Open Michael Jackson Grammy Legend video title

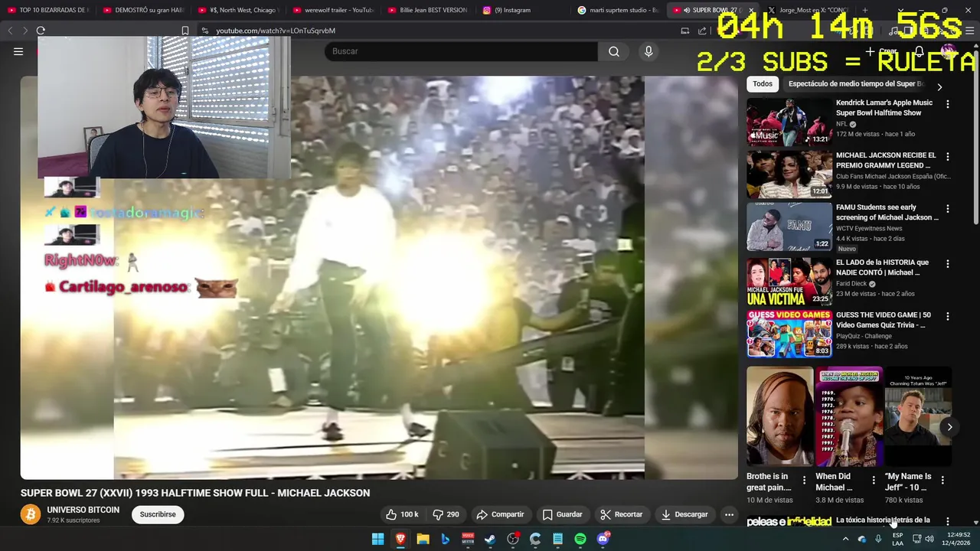click(x=886, y=160)
